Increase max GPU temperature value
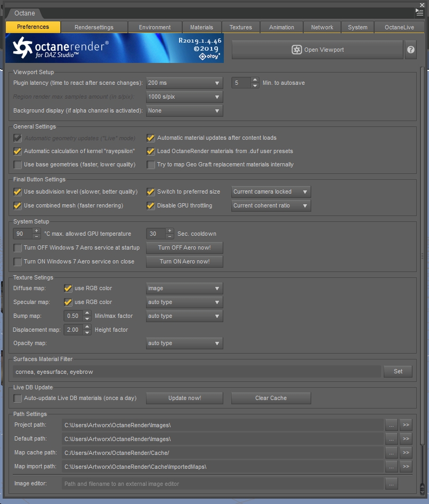Screen dimensions: 429x504 coord(36,231)
